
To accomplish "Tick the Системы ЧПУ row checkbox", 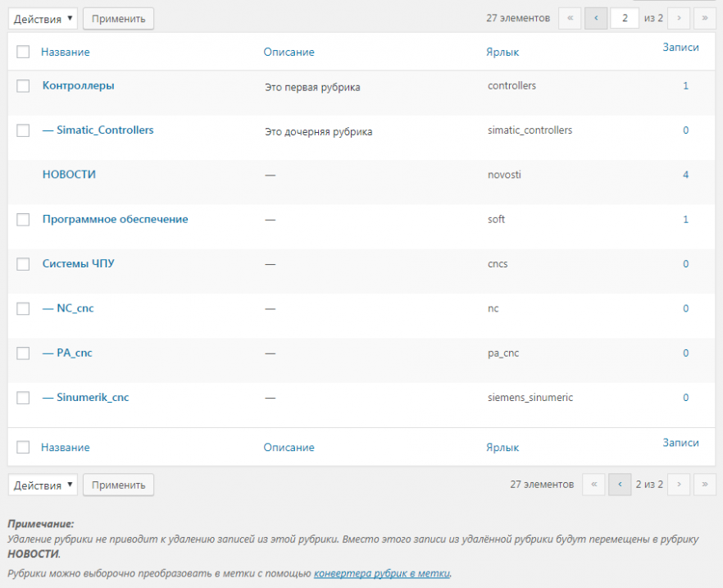I will tap(23, 264).
